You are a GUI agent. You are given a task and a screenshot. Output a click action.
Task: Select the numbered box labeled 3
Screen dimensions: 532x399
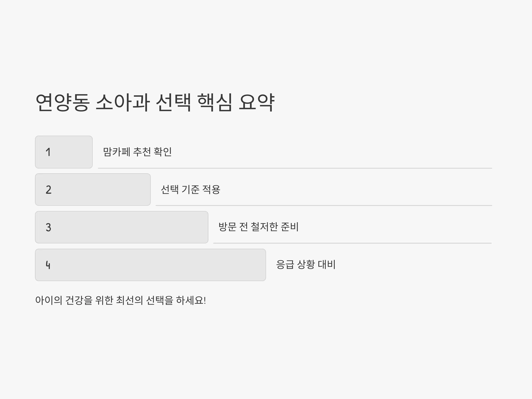tap(122, 227)
